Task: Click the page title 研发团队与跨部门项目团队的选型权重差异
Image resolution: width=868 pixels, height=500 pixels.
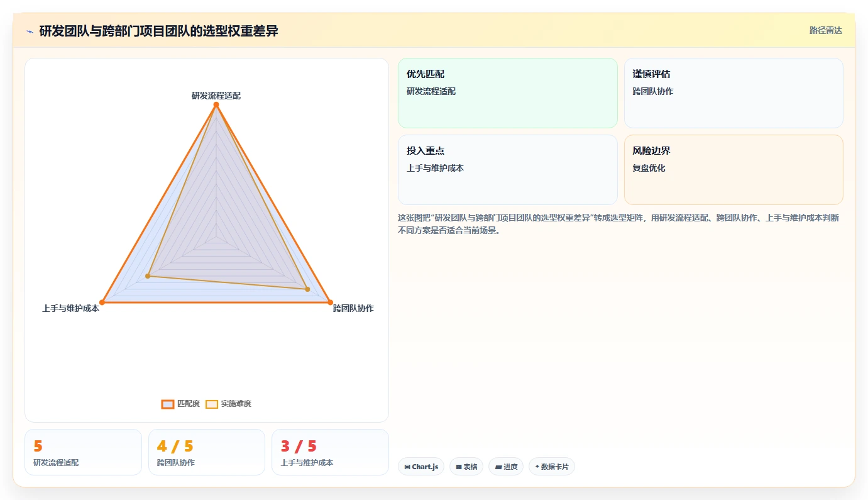Action: coord(158,31)
